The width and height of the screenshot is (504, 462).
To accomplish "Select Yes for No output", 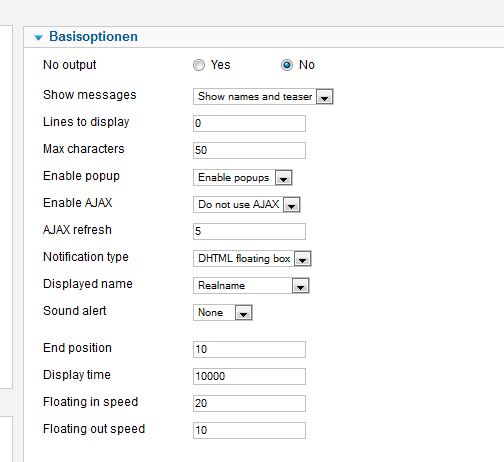I will click(199, 65).
